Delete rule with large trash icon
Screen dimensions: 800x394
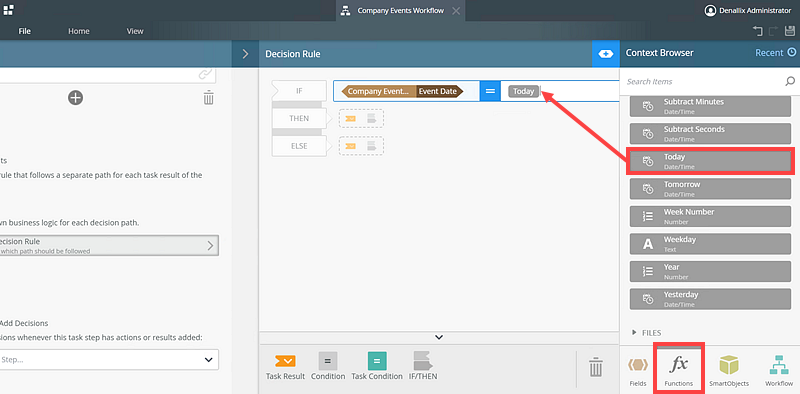[595, 366]
